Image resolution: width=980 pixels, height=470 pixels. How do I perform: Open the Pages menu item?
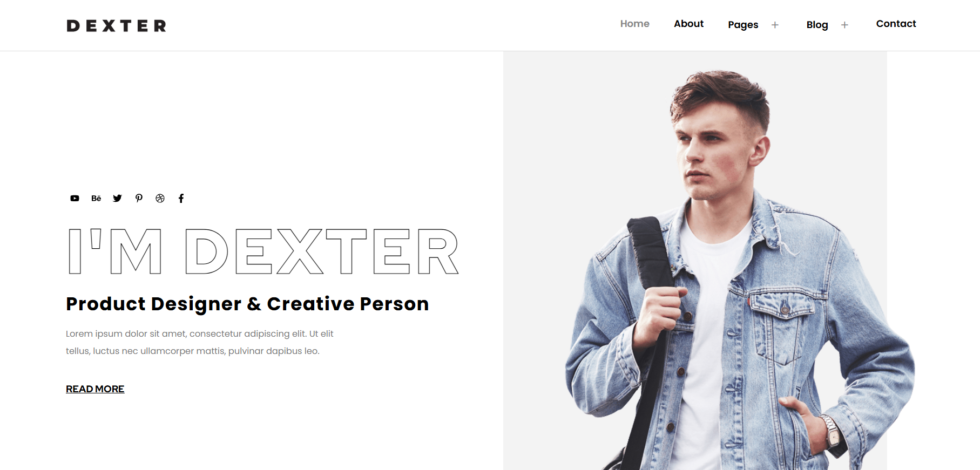coord(743,25)
